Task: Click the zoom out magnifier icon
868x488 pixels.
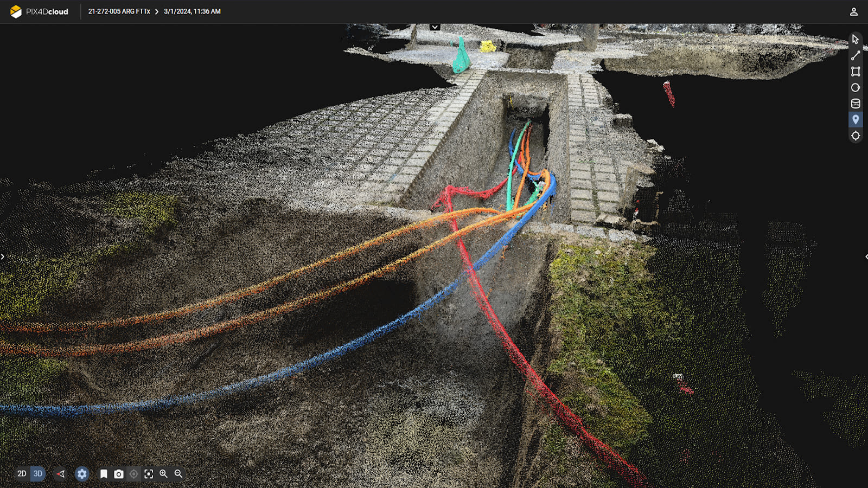Action: [x=179, y=473]
